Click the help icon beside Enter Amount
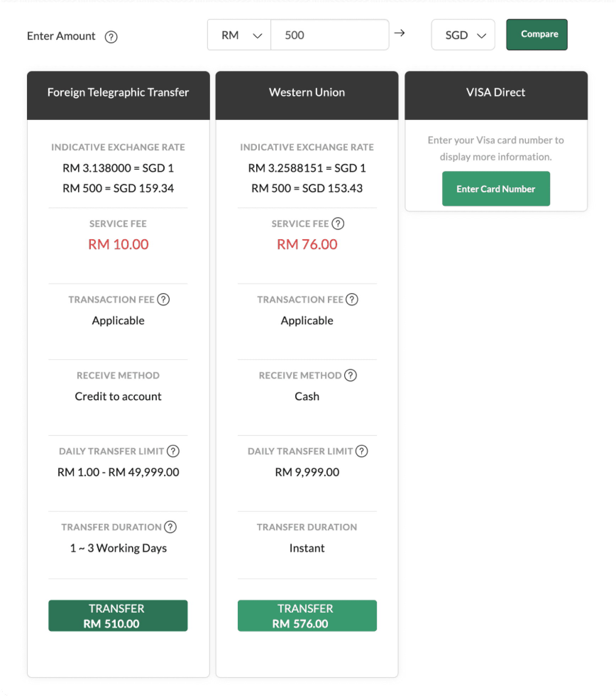The height and width of the screenshot is (697, 616). click(111, 37)
